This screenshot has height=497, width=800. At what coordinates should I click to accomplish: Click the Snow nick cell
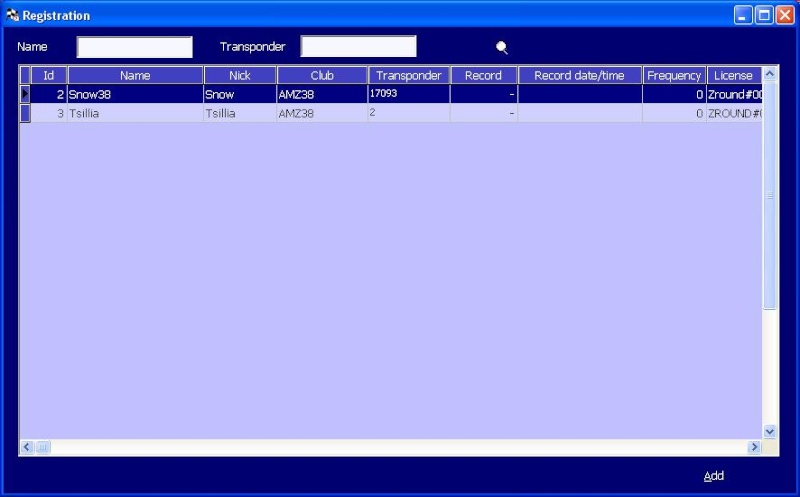pos(240,94)
